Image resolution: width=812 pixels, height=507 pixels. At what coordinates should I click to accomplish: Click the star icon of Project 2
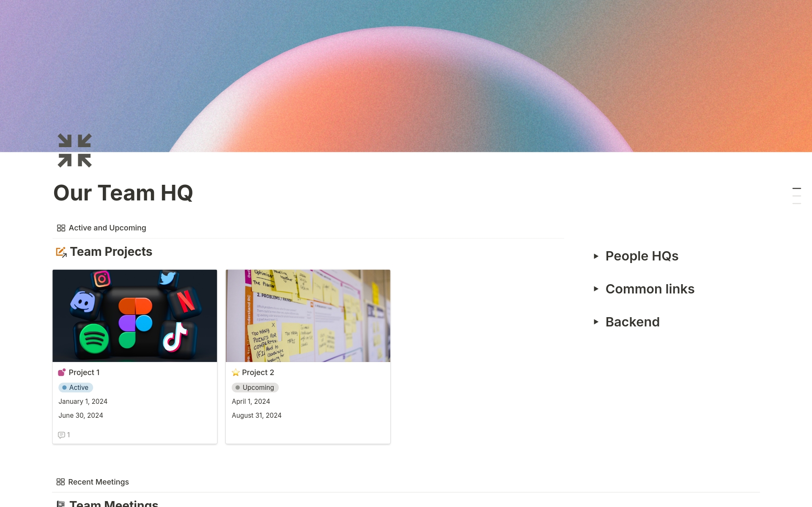[236, 373]
